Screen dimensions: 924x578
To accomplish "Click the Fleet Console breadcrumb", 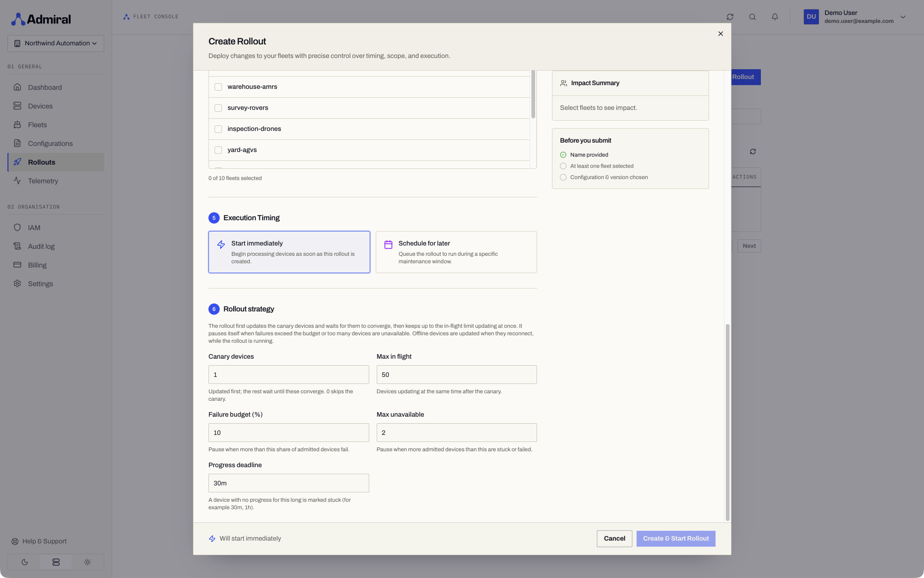I will [151, 17].
